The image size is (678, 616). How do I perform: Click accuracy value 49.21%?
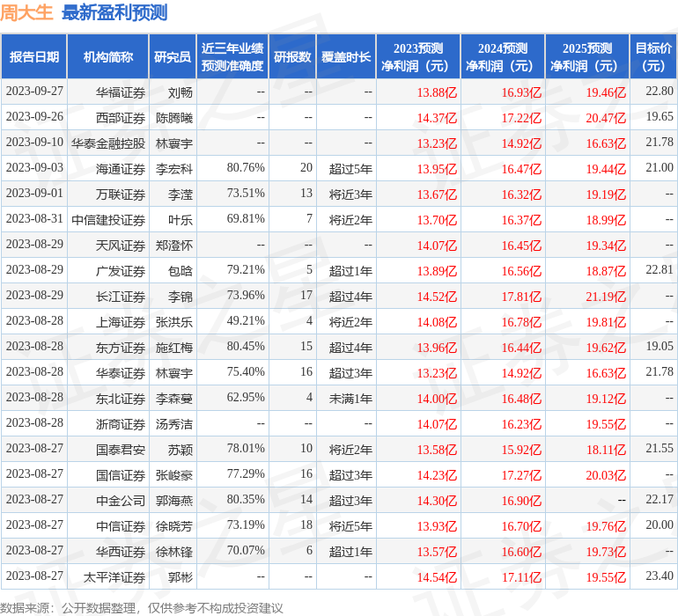246,320
